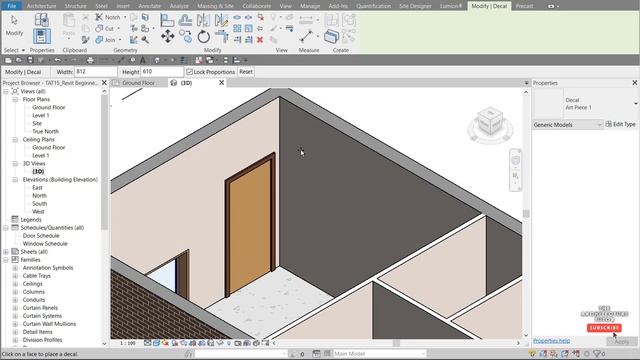
Task: Expand the Annotation Symbols family node
Action: click(x=15, y=268)
